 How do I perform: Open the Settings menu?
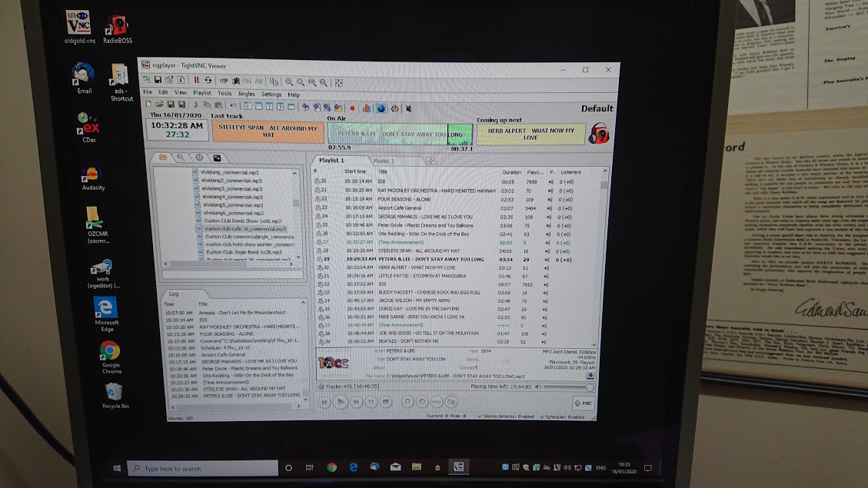271,95
